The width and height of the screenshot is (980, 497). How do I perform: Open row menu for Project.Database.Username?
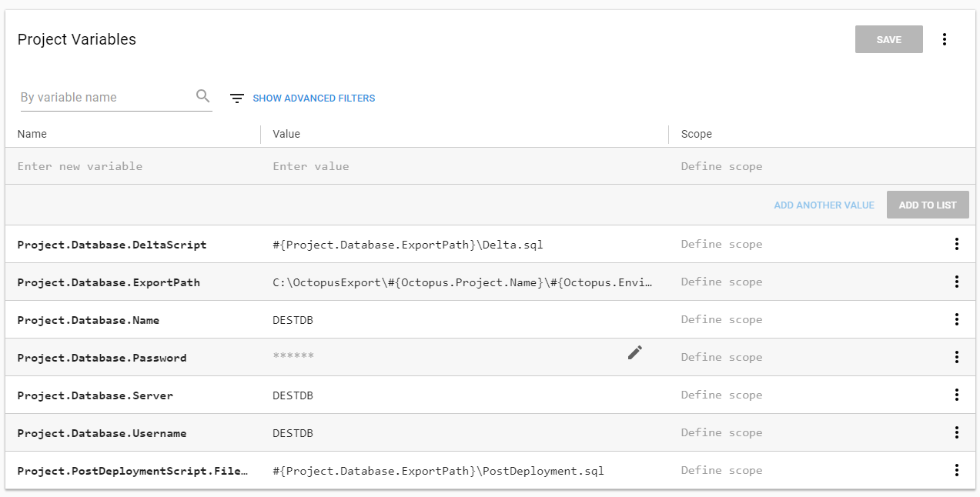click(x=956, y=432)
